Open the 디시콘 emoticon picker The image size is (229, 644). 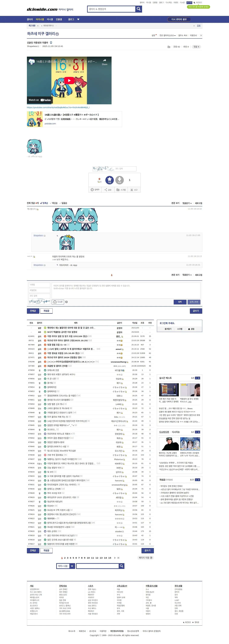(58, 302)
